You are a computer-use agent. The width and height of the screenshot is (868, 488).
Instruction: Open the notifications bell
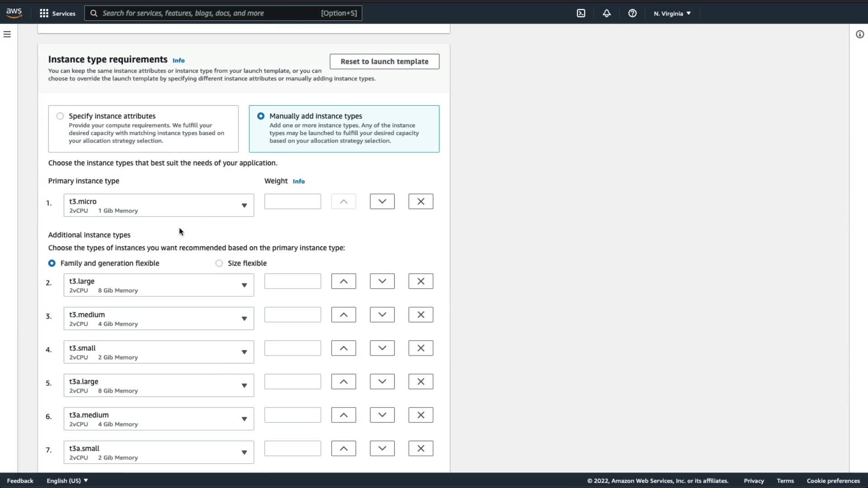pos(607,13)
